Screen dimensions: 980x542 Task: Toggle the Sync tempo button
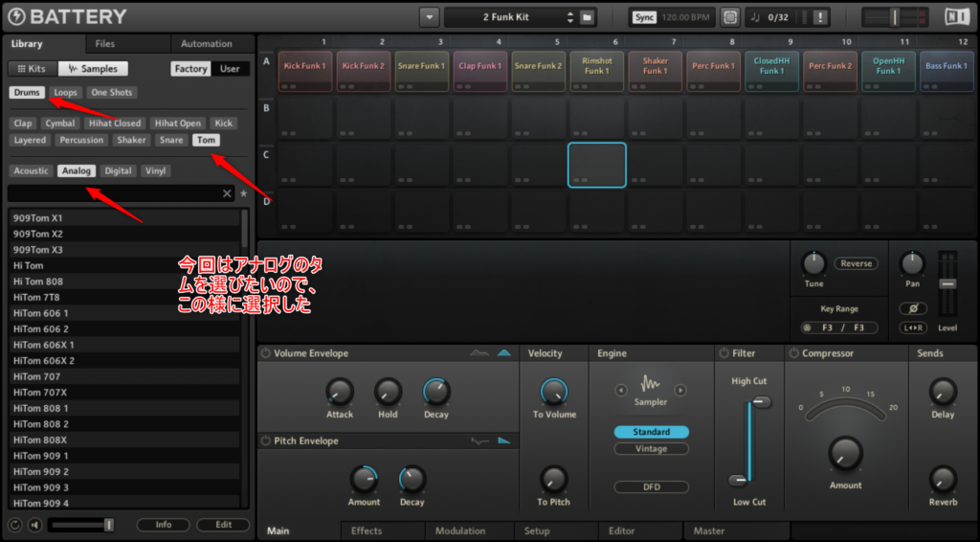point(644,17)
